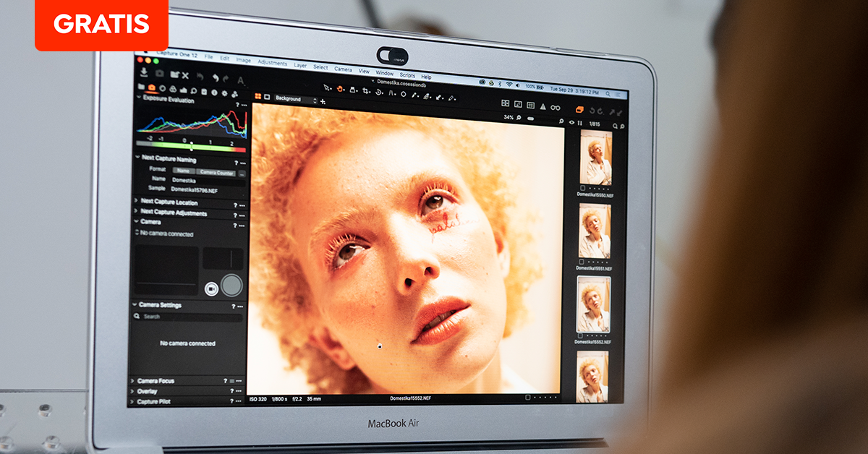Open the Color tool tab with three circles
868x454 pixels.
pos(173,89)
